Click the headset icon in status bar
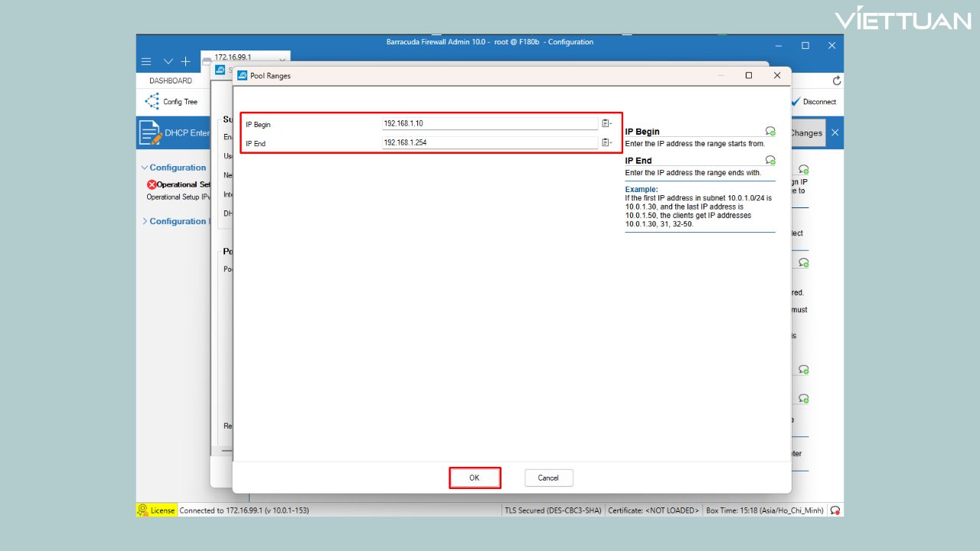The width and height of the screenshot is (980, 551). (x=835, y=510)
